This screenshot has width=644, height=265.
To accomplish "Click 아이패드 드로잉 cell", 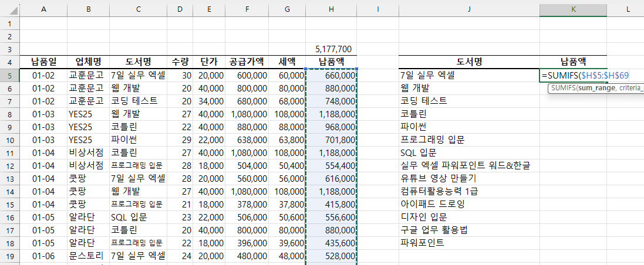I will 469,204.
